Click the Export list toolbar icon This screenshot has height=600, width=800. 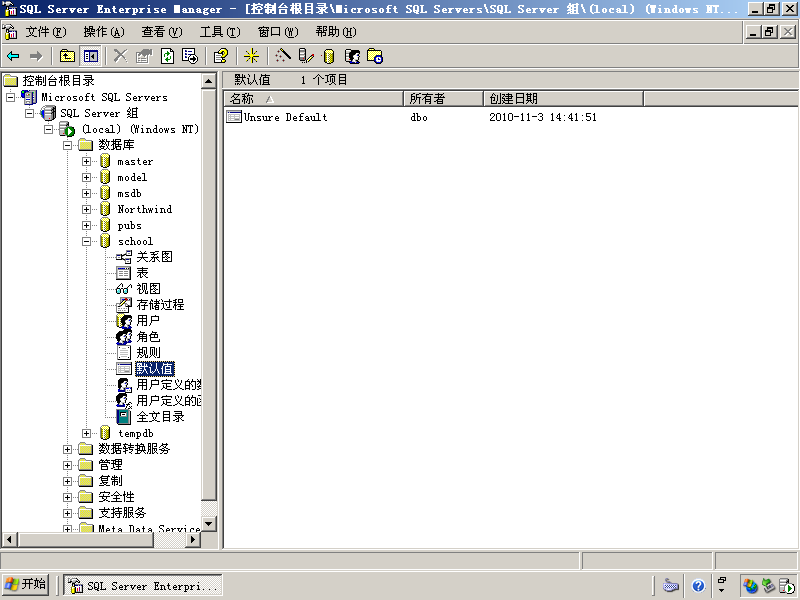pos(190,56)
